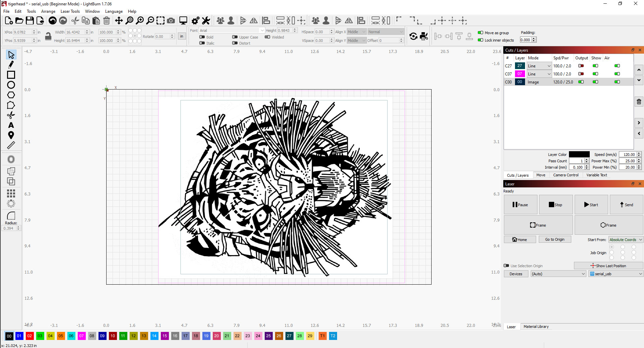Activate the Pan/Move view tool
The height and width of the screenshot is (348, 644).
[x=119, y=21]
